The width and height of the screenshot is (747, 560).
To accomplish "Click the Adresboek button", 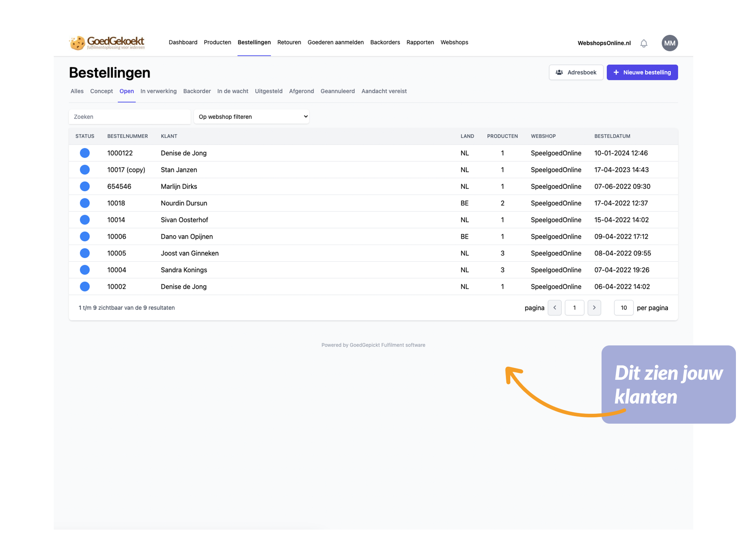I will [576, 72].
